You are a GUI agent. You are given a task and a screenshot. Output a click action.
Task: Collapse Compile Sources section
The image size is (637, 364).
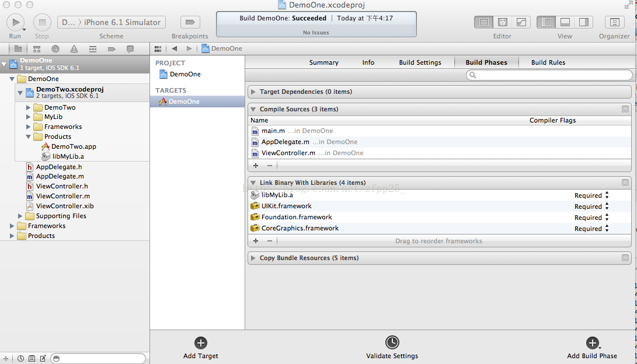click(x=253, y=109)
